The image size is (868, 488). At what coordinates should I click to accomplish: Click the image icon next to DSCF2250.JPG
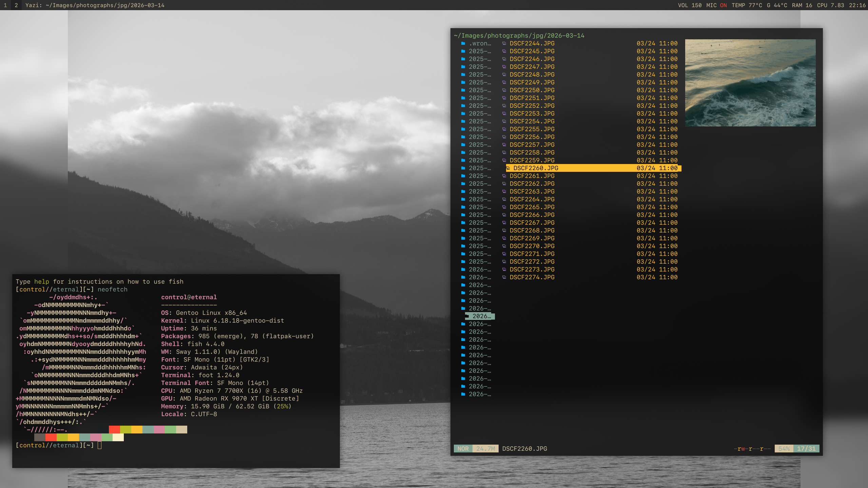(504, 90)
